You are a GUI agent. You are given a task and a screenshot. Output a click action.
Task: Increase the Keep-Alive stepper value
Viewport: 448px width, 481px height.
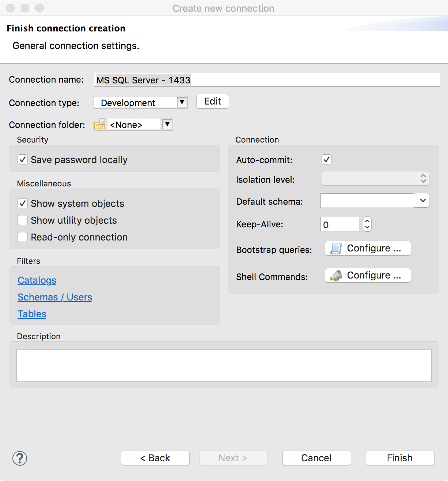coord(367,220)
